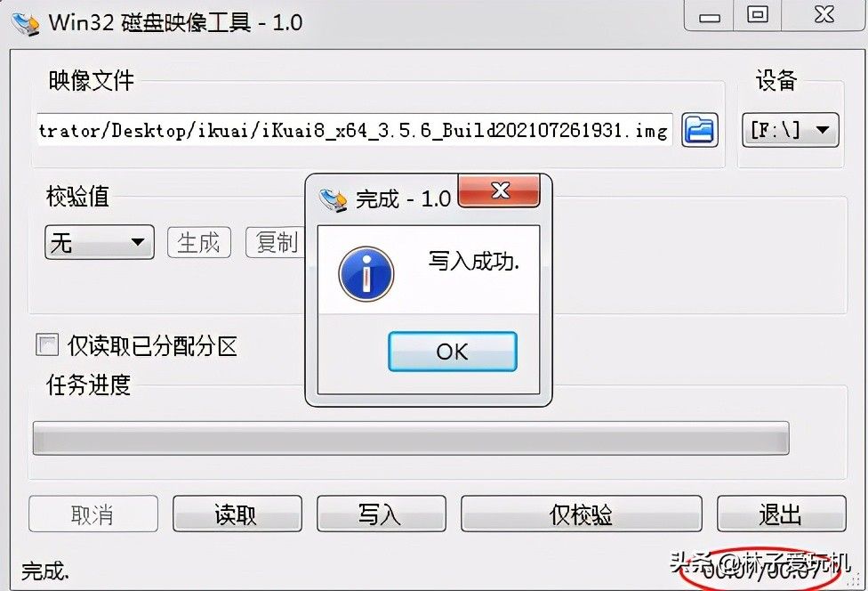This screenshot has width=868, height=591.
Task: Expand the [F:\] device dropdown
Action: (x=790, y=130)
